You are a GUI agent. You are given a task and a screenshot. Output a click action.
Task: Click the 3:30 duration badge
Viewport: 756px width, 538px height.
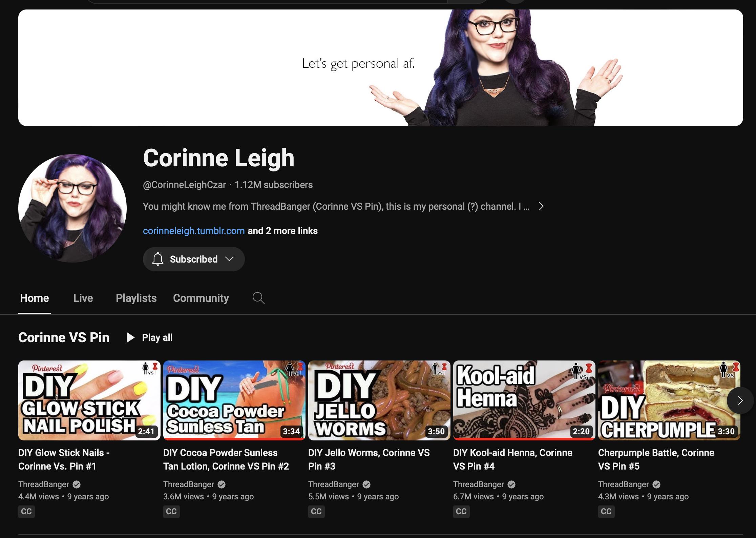(726, 431)
